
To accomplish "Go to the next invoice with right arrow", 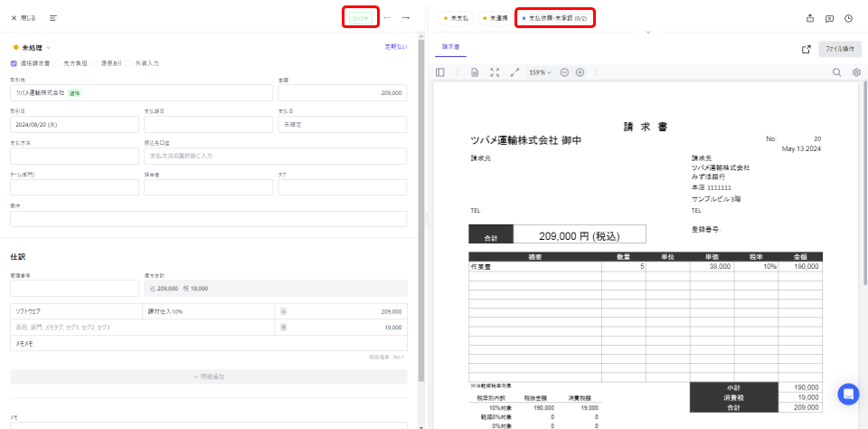I will [406, 18].
